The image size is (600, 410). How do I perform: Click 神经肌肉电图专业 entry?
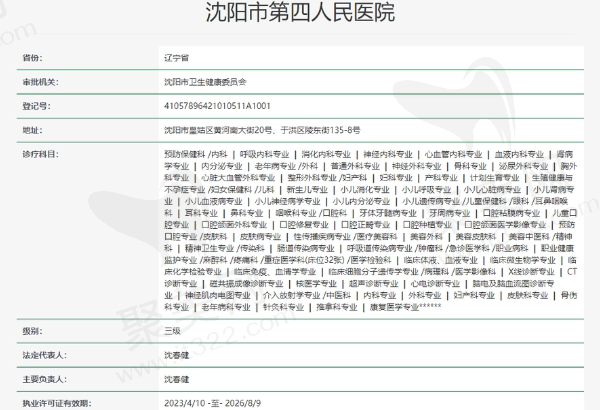coord(218,295)
